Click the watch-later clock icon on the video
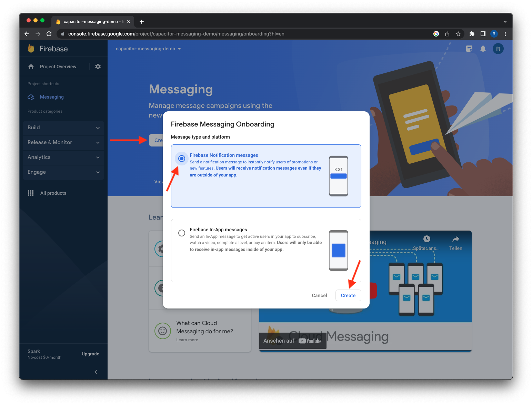 (426, 239)
